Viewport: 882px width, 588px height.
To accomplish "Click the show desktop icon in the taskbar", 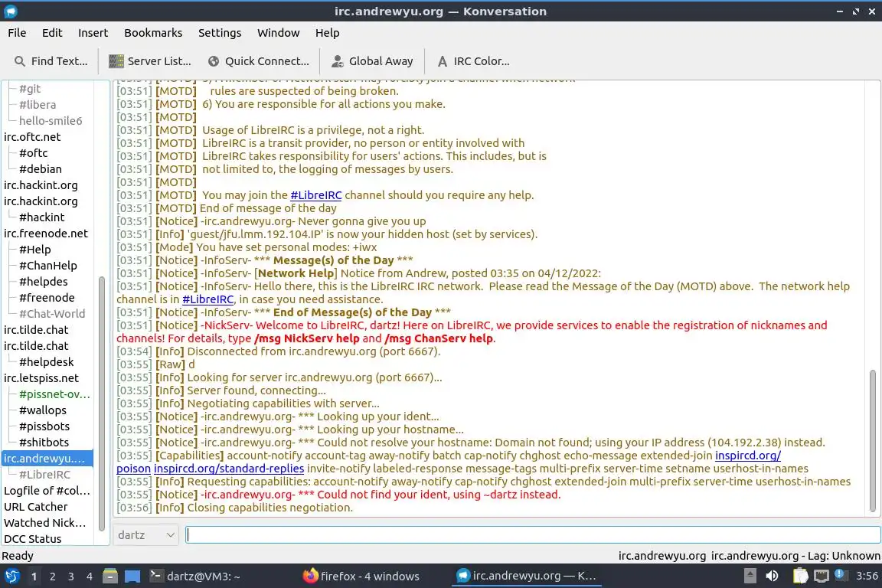I will click(x=132, y=577).
